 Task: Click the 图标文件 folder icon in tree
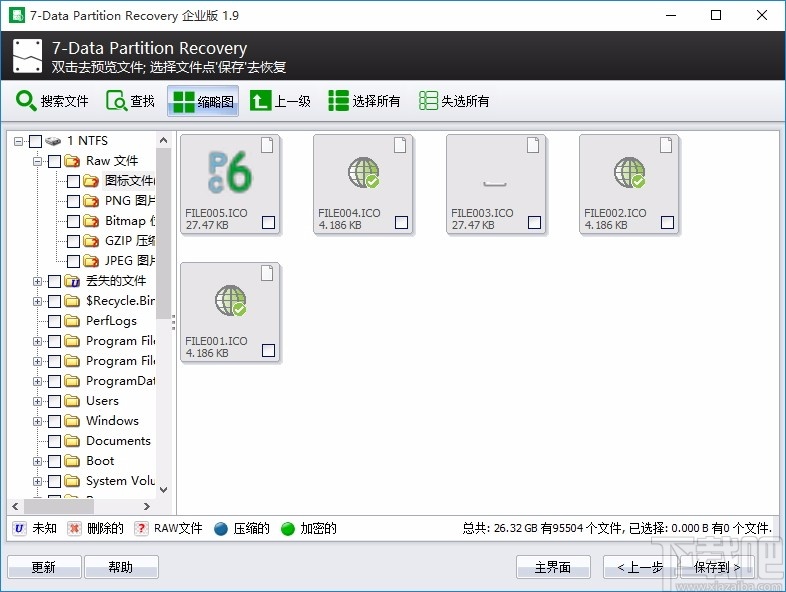click(x=91, y=181)
